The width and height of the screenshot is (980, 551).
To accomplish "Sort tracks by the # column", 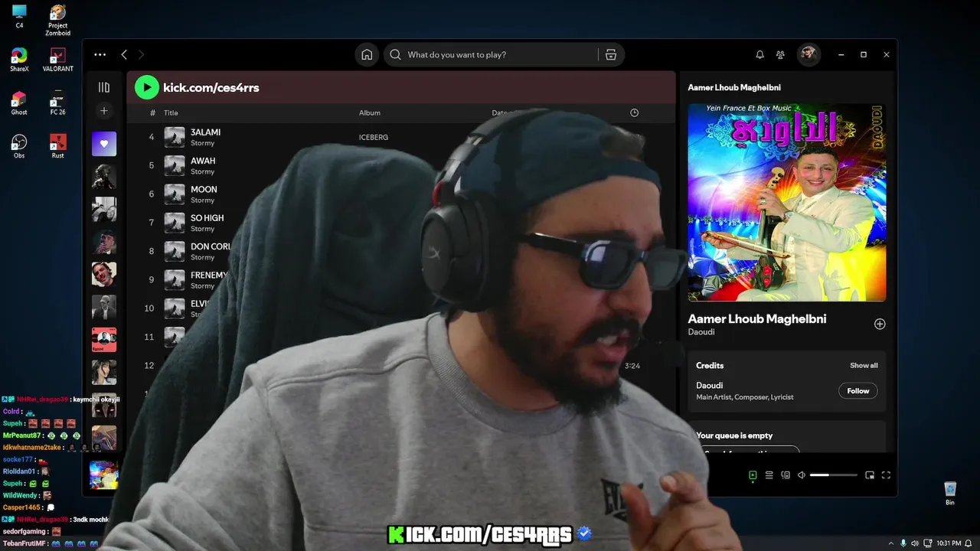I will click(153, 112).
